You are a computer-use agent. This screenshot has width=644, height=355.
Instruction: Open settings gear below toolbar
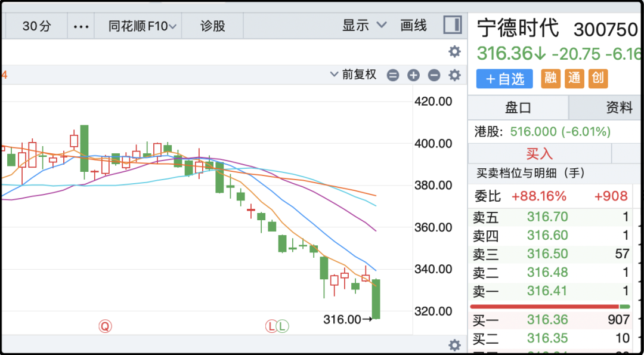click(x=454, y=52)
